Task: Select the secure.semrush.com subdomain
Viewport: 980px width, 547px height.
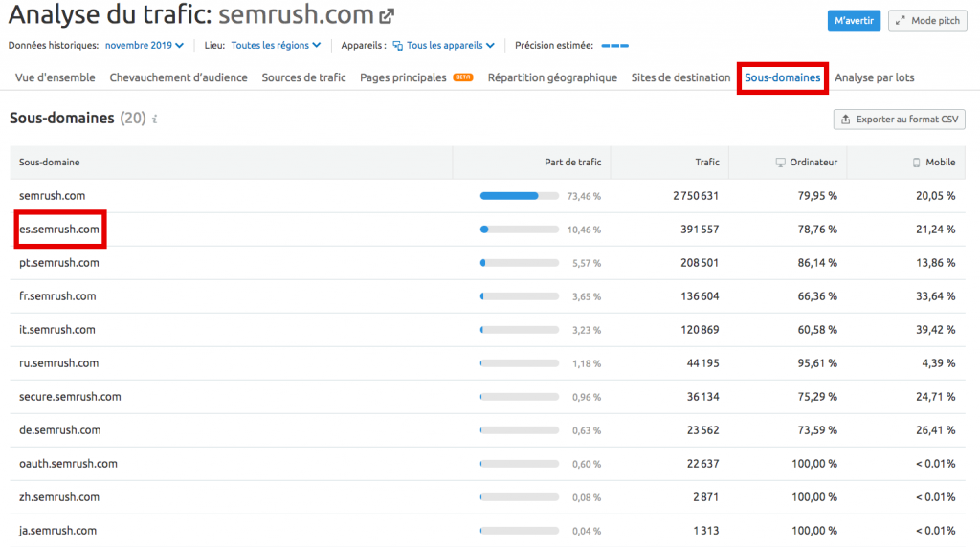Action: click(70, 397)
